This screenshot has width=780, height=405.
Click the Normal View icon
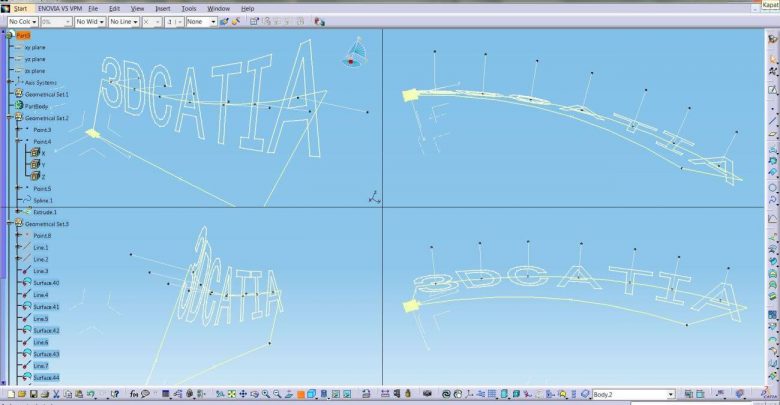coord(289,394)
